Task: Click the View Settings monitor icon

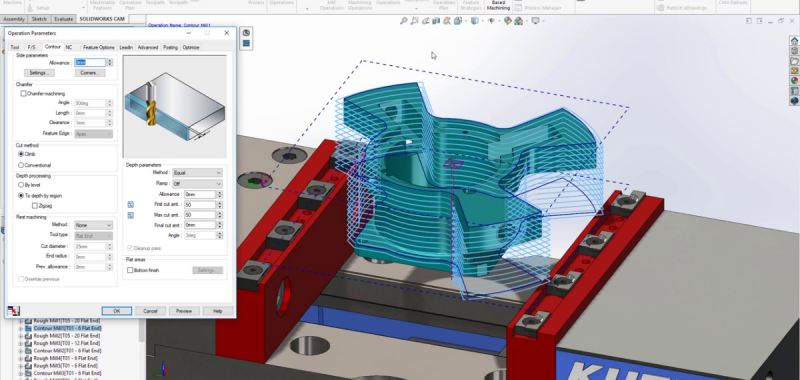Action: (x=535, y=21)
